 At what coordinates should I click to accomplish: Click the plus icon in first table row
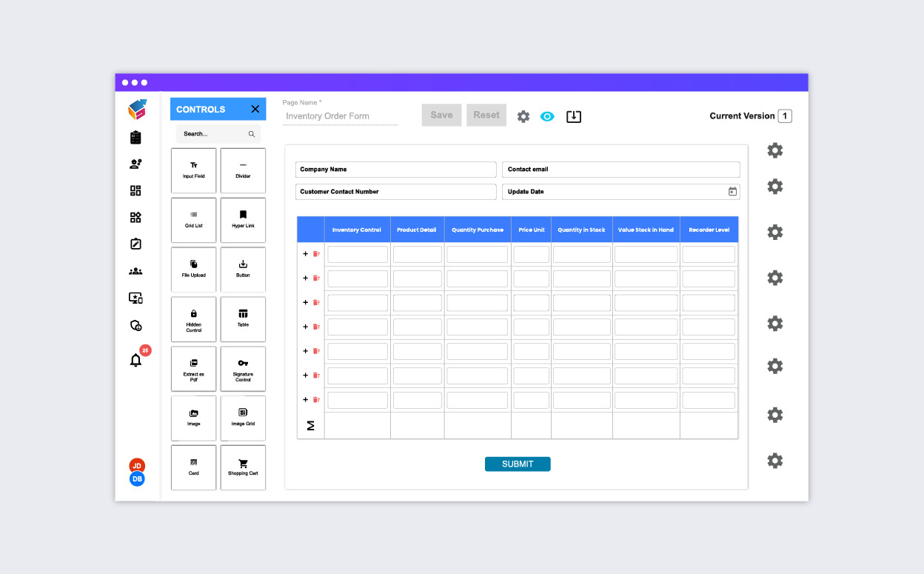click(x=305, y=254)
